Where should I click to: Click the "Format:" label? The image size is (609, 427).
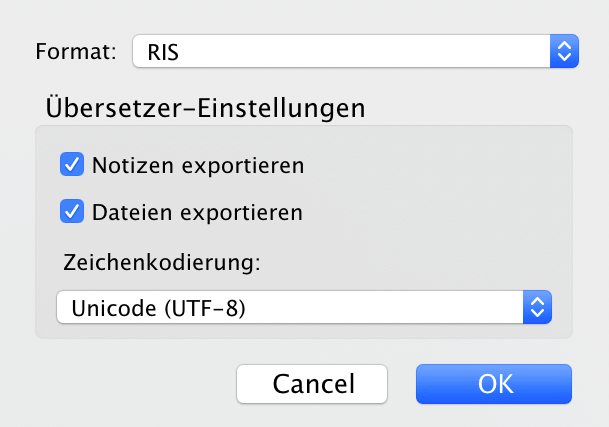point(77,51)
